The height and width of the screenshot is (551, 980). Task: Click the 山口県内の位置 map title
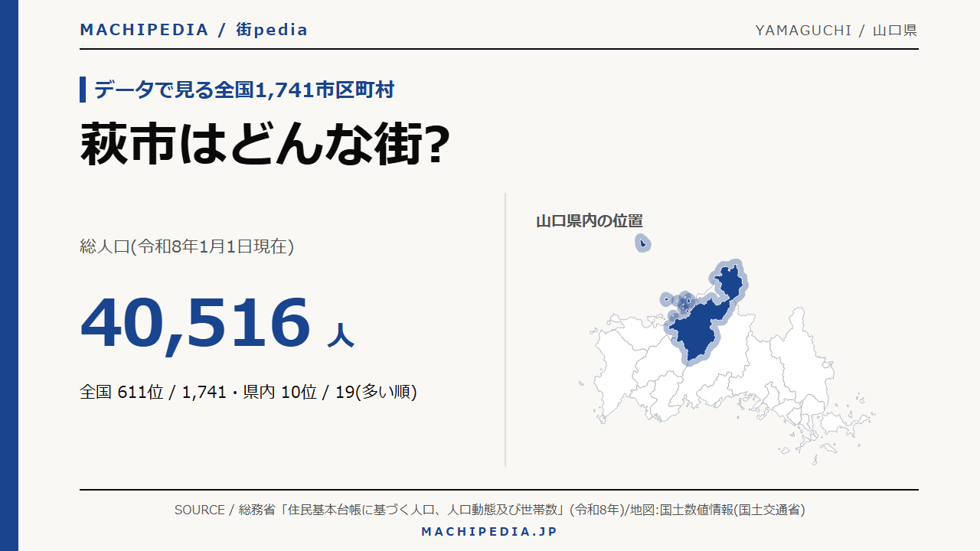tap(590, 221)
